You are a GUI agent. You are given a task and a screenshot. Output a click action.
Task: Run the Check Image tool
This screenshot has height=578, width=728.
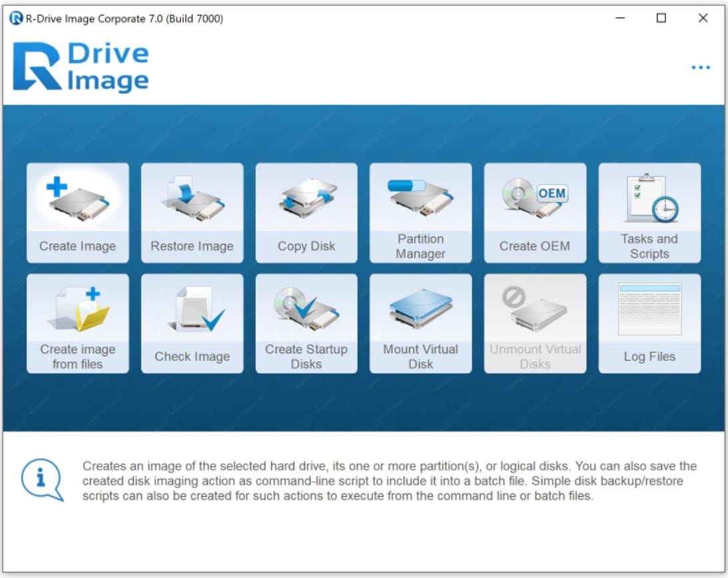click(192, 323)
